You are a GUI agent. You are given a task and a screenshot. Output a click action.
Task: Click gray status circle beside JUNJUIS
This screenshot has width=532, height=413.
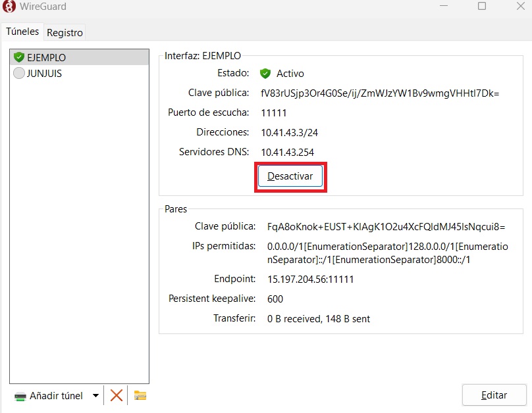coord(18,74)
